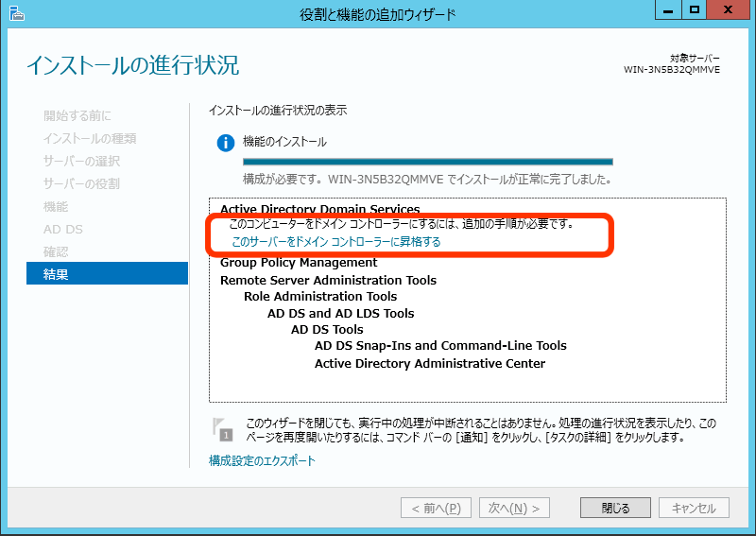Click the 機能のインストール label
756x536 pixels.
click(284, 142)
